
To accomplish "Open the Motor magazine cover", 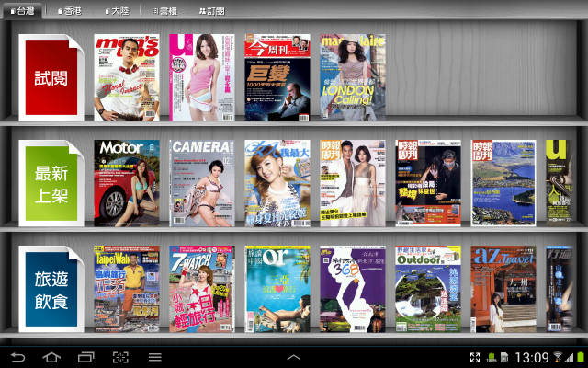I will click(127, 183).
